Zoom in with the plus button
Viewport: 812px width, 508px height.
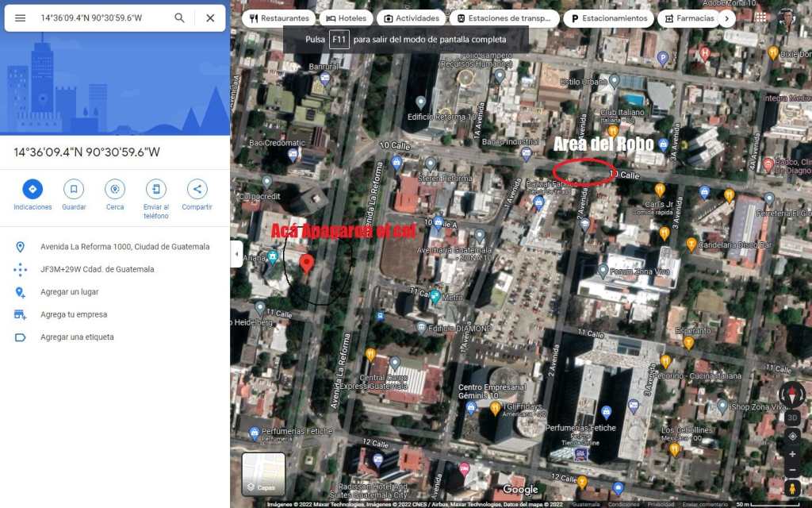click(792, 454)
